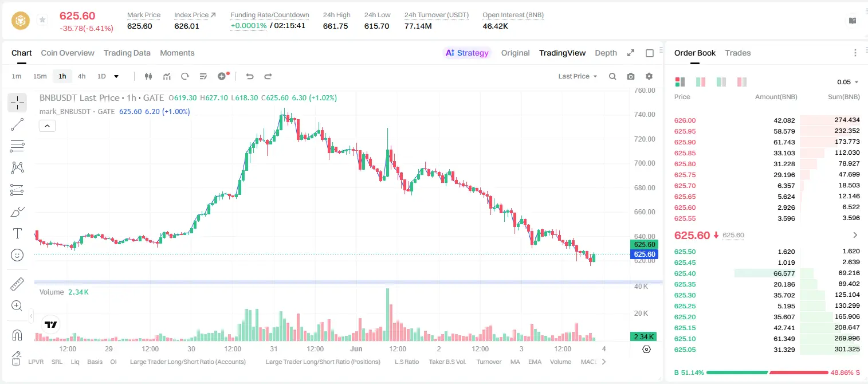Viewport: 868px width, 384px height.
Task: Select the crosshair cursor tool
Action: [x=17, y=103]
